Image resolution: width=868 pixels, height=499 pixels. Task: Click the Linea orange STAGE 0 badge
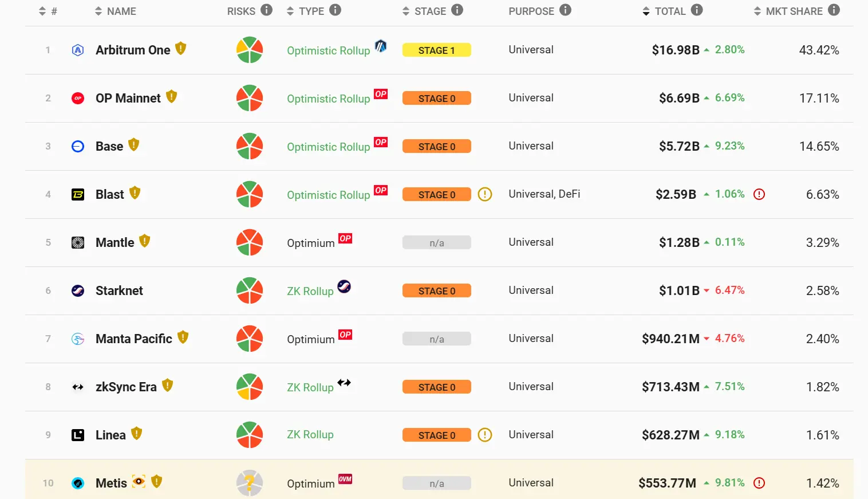(436, 435)
